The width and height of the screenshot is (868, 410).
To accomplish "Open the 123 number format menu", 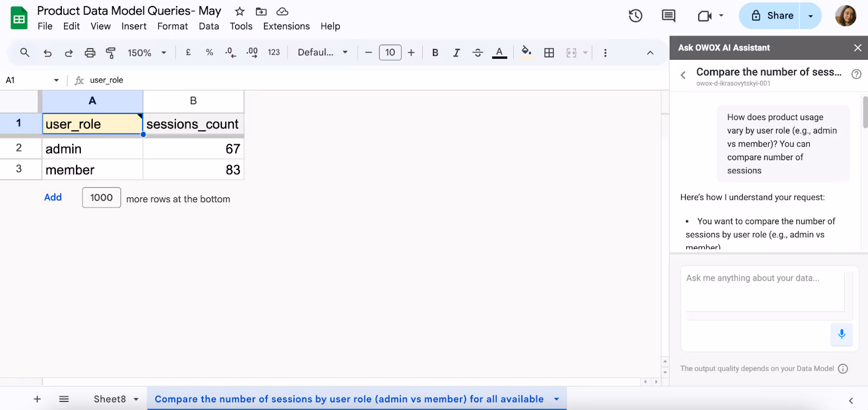I will (x=274, y=53).
